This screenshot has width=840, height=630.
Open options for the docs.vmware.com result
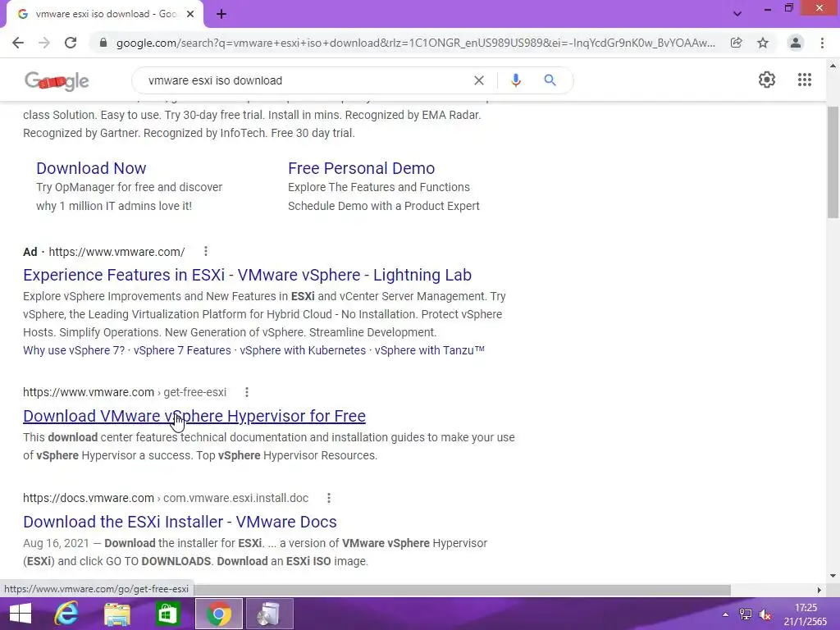[x=329, y=498]
